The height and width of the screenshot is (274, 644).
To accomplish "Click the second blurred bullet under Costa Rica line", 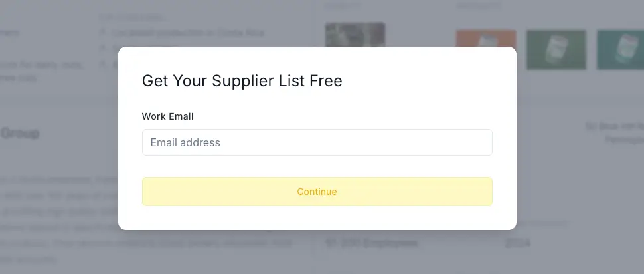I will coord(110,49).
